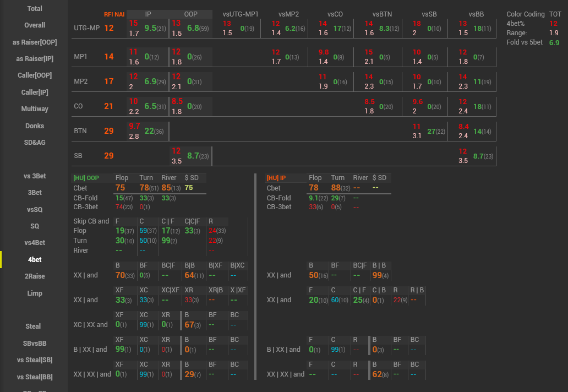Switch to the vs 3Bet tab
Image resolution: width=568 pixels, height=392 pixels.
tap(34, 176)
